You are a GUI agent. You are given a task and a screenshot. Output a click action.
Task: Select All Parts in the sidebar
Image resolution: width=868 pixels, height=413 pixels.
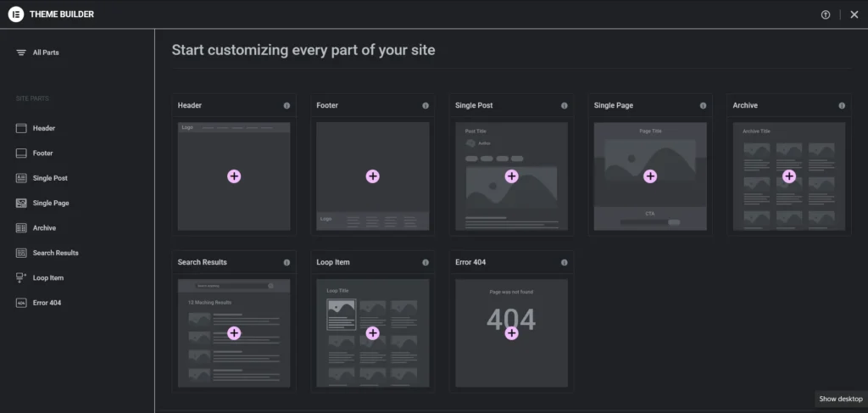pyautogui.click(x=46, y=53)
